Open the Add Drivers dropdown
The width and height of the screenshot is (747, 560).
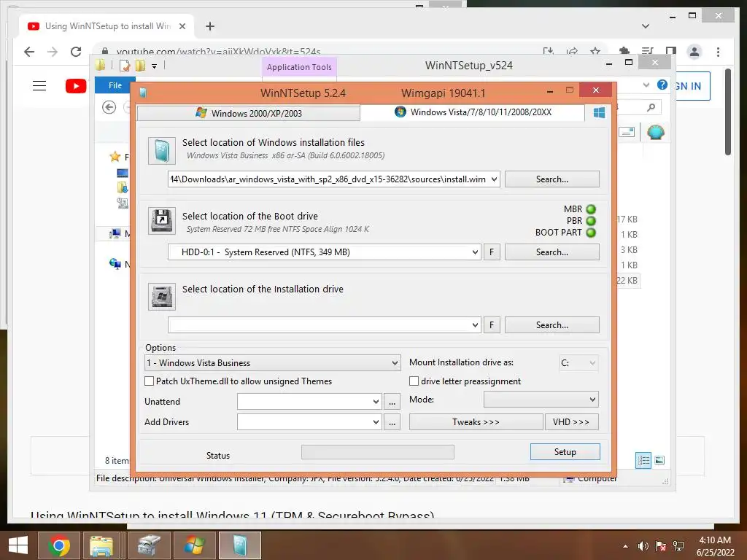pos(376,422)
